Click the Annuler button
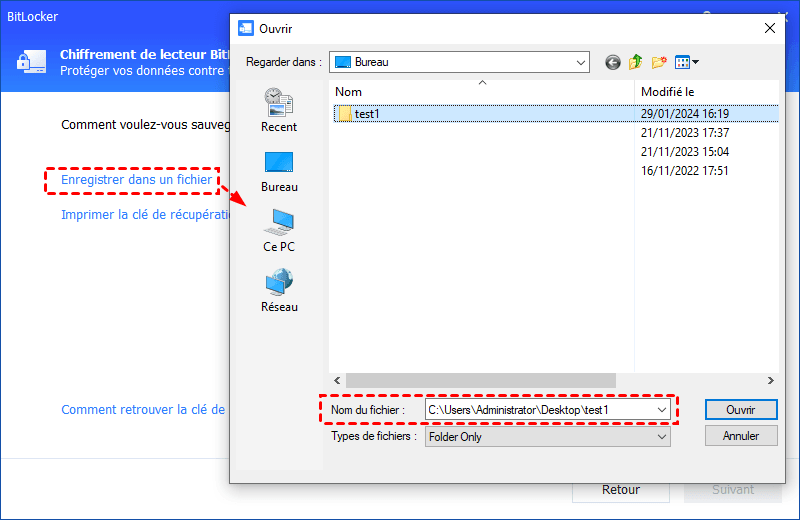Image resolution: width=800 pixels, height=520 pixels. pyautogui.click(x=741, y=436)
